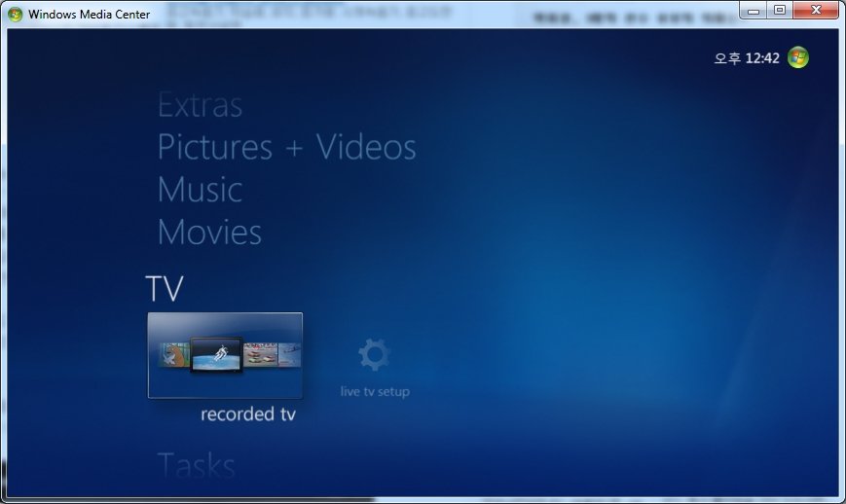Select the astronaut spacewalk thumbnail
This screenshot has height=504, width=846.
click(x=215, y=355)
